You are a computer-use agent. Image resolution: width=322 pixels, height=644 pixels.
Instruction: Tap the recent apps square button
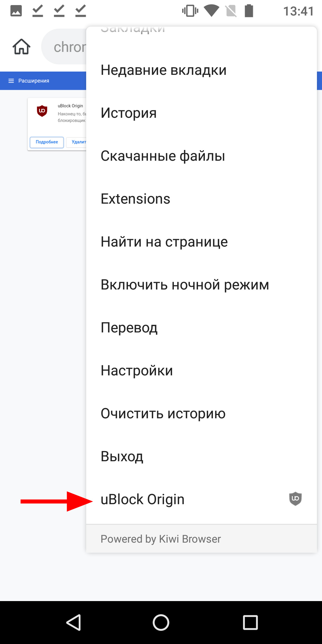pyautogui.click(x=250, y=623)
